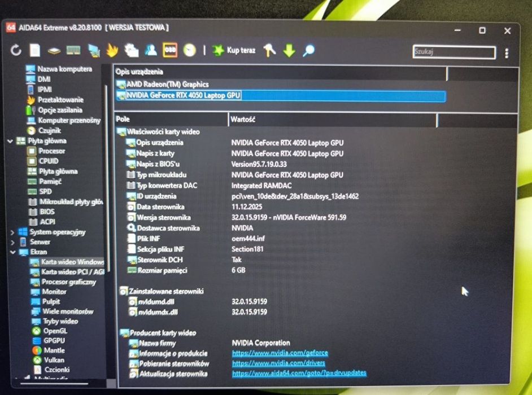Collapse the Płyta główna tree node
Viewport: 532px width, 395px height.
point(10,141)
